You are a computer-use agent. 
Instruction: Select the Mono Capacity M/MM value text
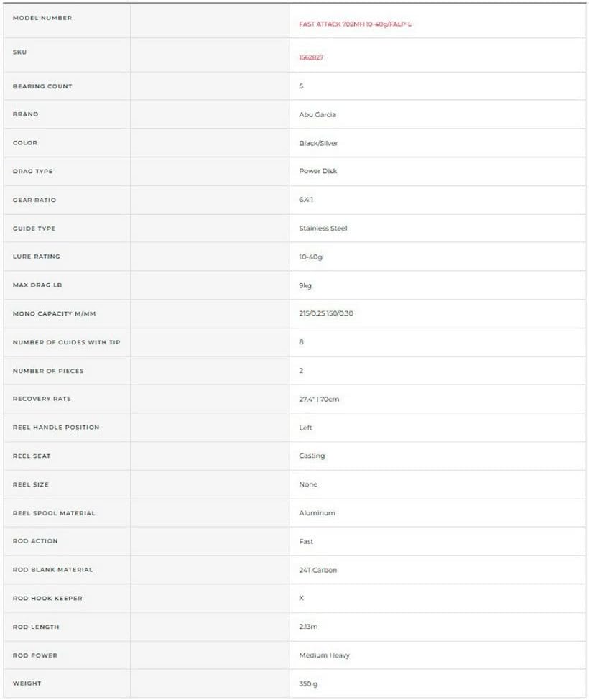pos(326,313)
